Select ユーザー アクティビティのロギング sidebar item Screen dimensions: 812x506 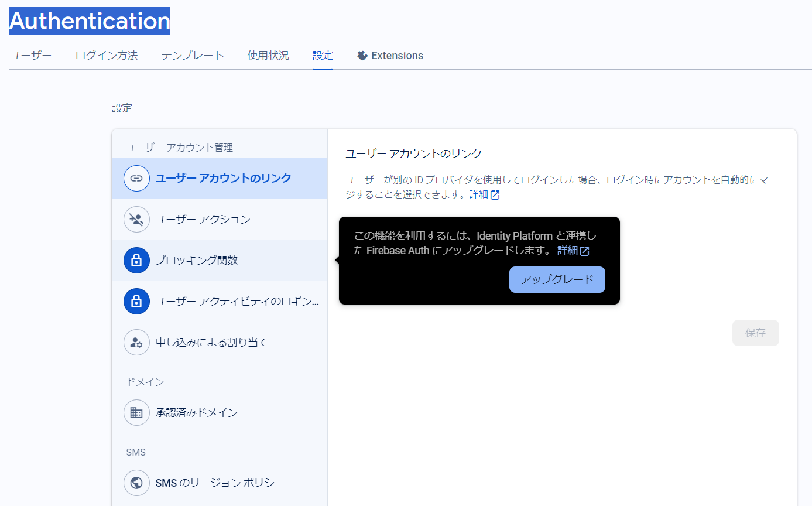220,302
